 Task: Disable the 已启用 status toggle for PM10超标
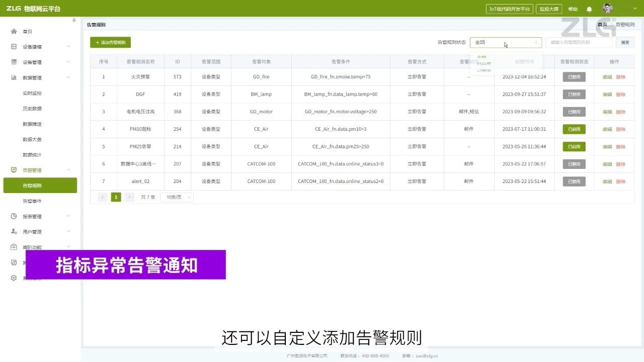pyautogui.click(x=574, y=129)
